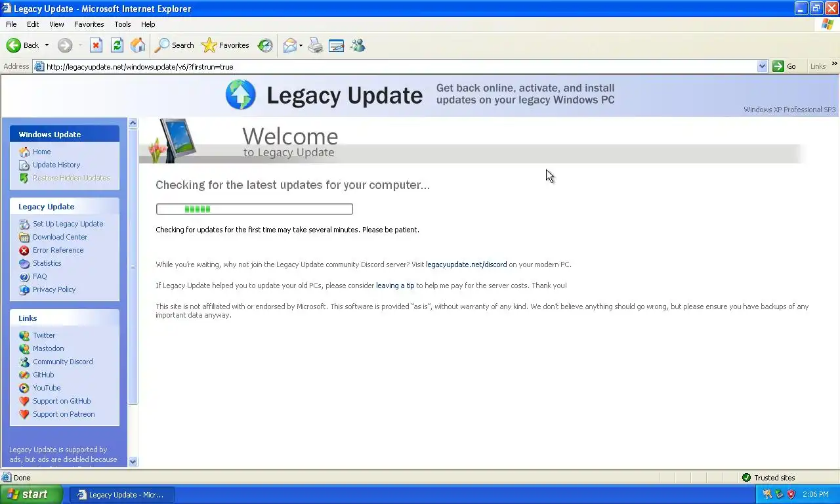Click the Windows Start button

(x=31, y=495)
